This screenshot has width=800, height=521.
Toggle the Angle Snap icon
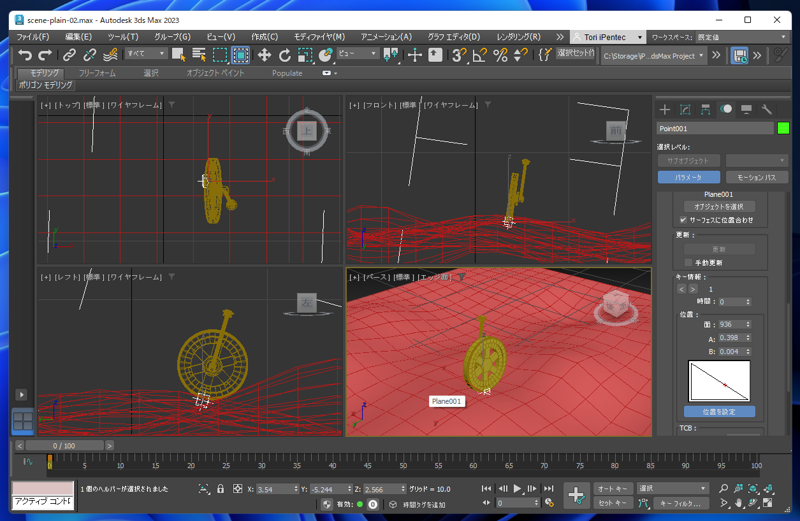pyautogui.click(x=480, y=55)
